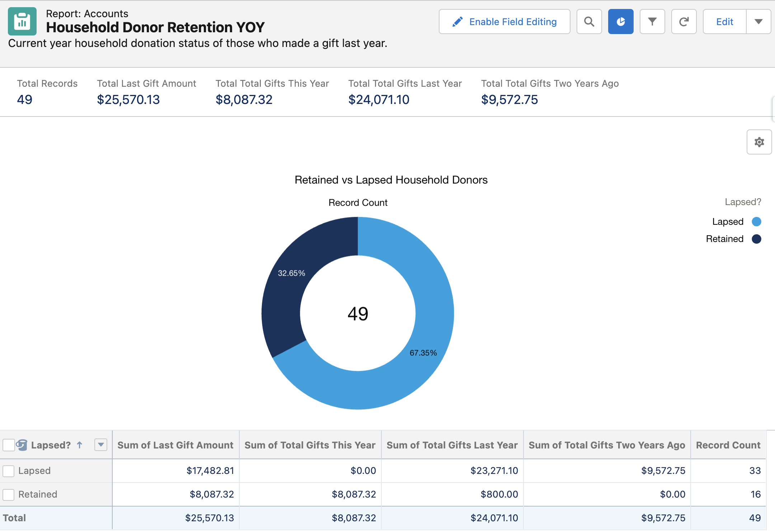Image resolution: width=775 pixels, height=532 pixels.
Task: Click the refresh report icon
Action: 684,22
